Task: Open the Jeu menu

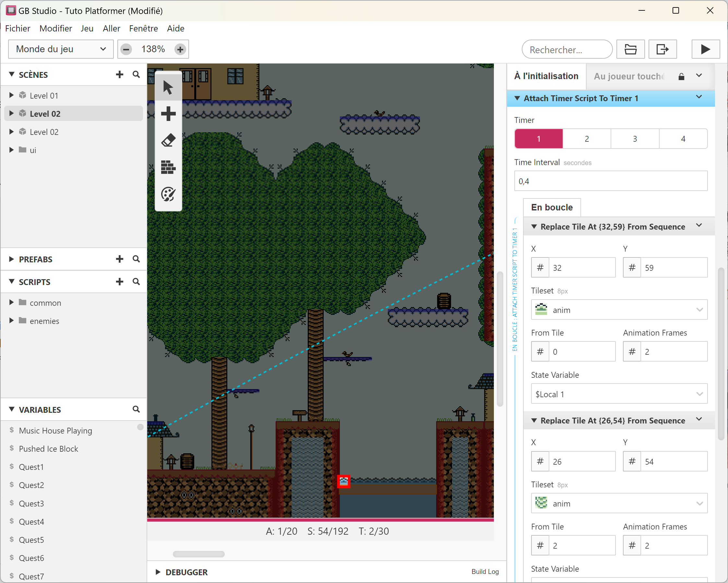Action: pos(87,28)
